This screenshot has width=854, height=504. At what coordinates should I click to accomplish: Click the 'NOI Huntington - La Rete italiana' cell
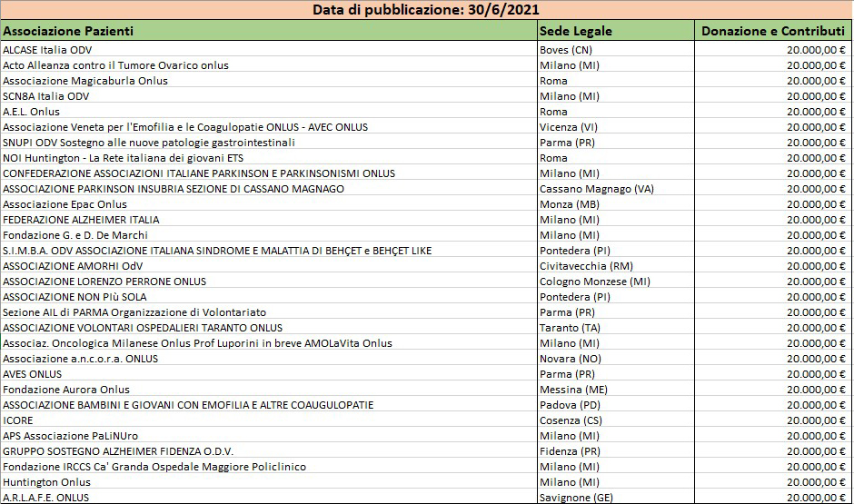[x=269, y=158]
